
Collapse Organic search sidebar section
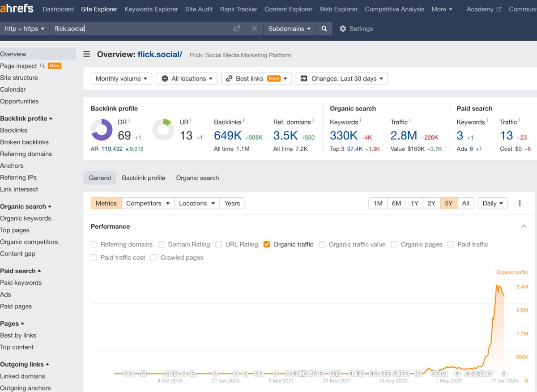pyautogui.click(x=26, y=207)
